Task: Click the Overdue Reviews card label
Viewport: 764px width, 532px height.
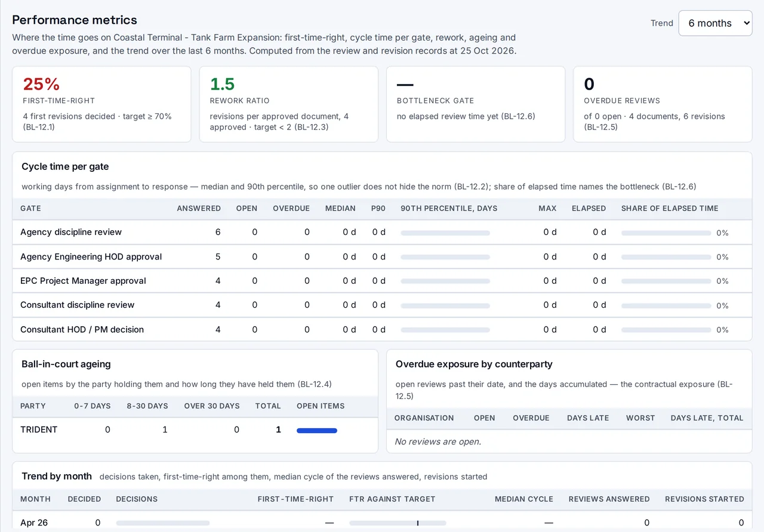Action: (622, 101)
